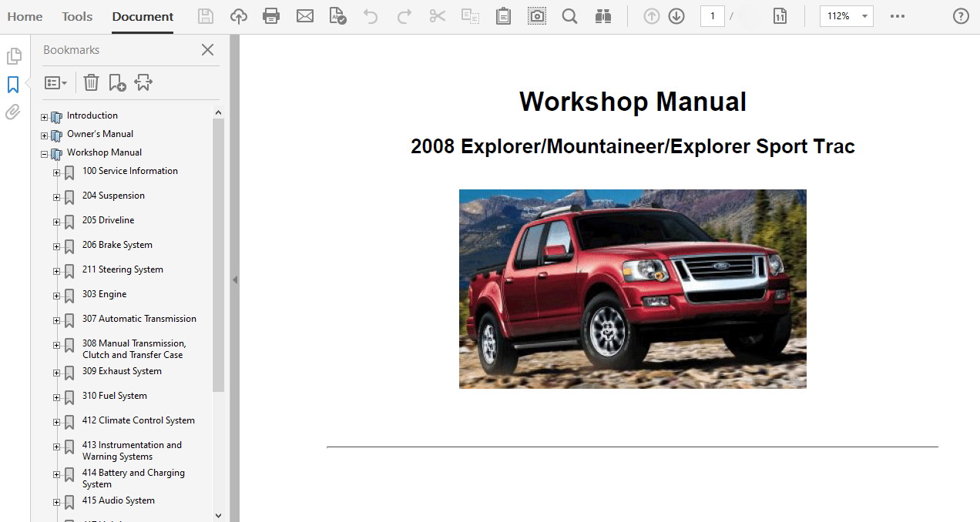Click the Print file icon

click(271, 16)
